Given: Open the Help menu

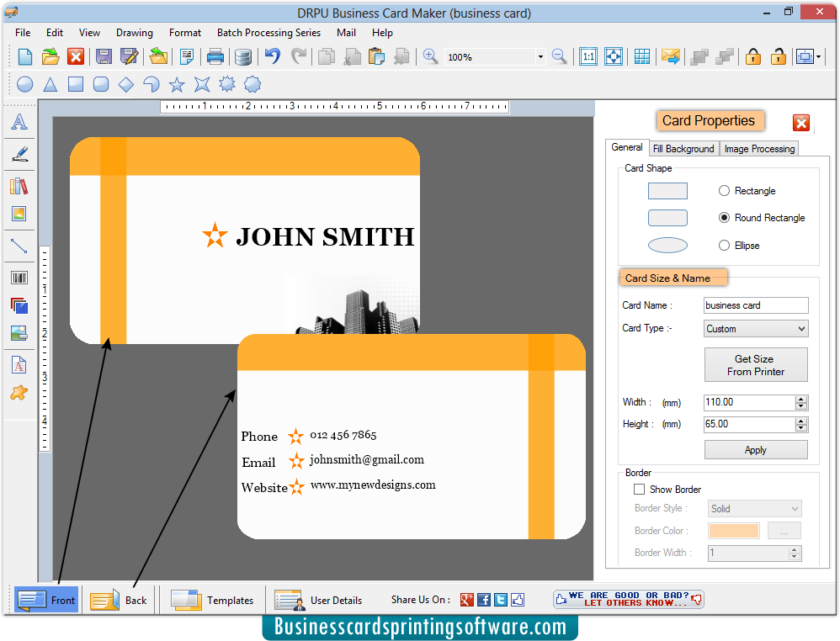Looking at the screenshot, I should click(x=382, y=33).
